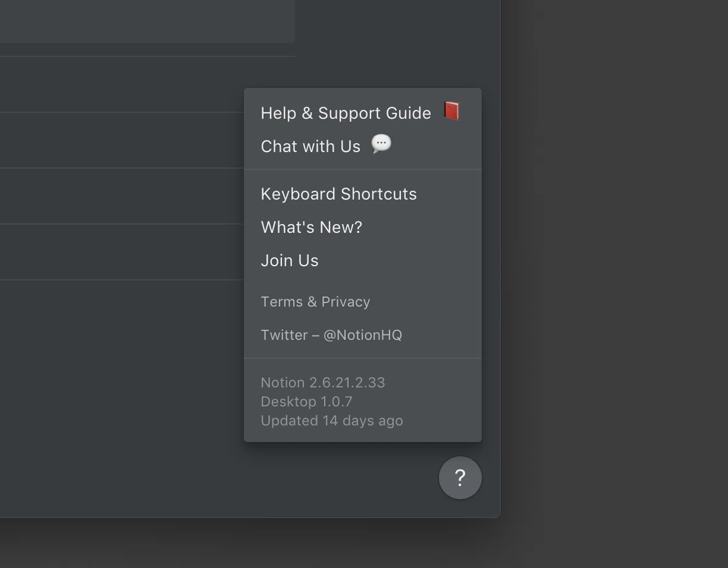Click Notion 2.6.21.2.33 version text
Image resolution: width=728 pixels, height=568 pixels.
[323, 383]
